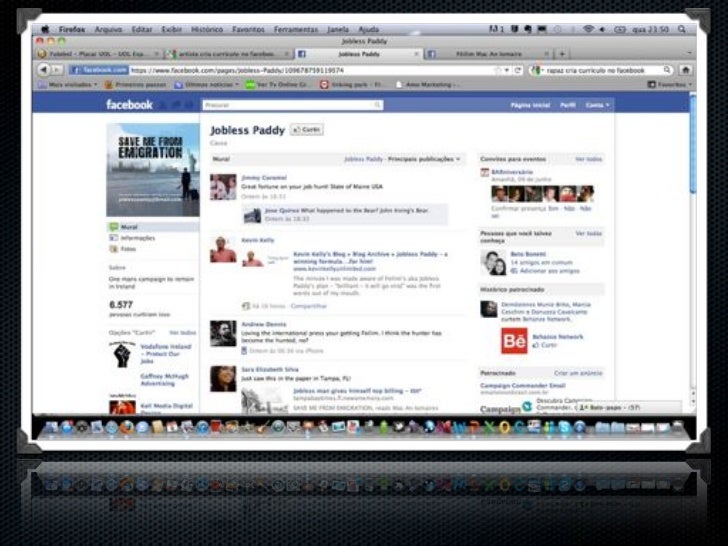Open the Arquivo menu
The height and width of the screenshot is (546, 728).
point(108,29)
